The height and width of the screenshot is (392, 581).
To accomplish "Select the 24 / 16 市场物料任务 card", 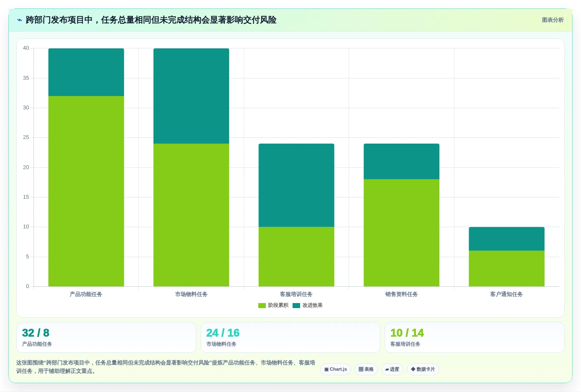I will point(290,337).
